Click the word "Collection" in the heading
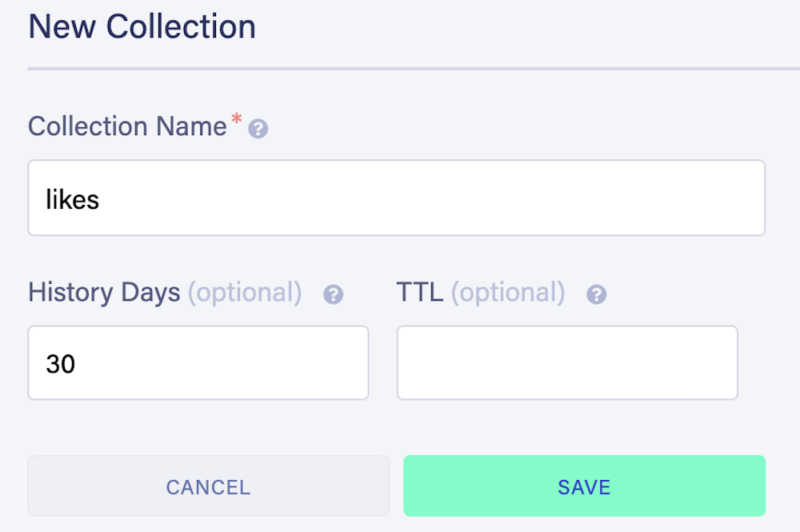The height and width of the screenshot is (532, 800). (181, 27)
